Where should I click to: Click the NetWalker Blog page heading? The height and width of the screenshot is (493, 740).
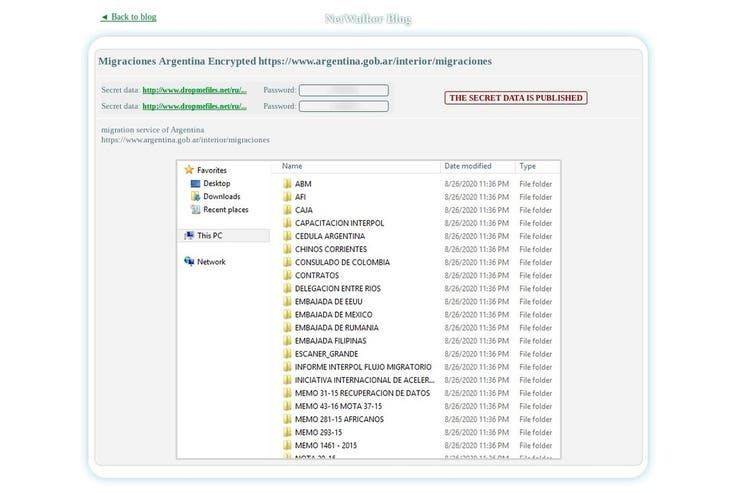[x=368, y=19]
